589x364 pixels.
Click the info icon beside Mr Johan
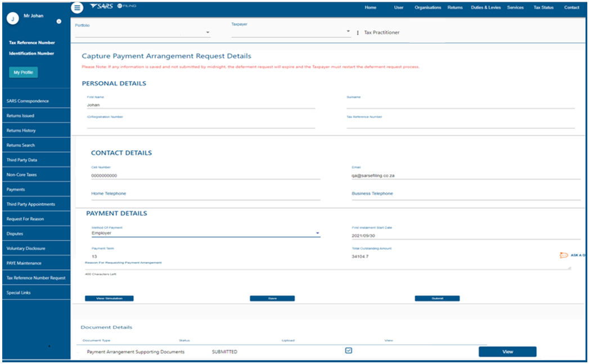pyautogui.click(x=59, y=21)
